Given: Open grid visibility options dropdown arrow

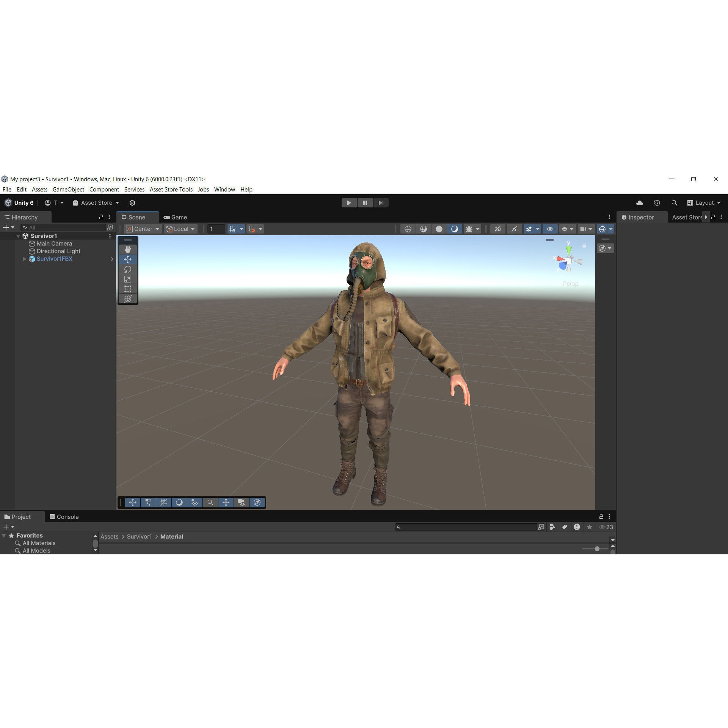Looking at the screenshot, I should pos(242,229).
